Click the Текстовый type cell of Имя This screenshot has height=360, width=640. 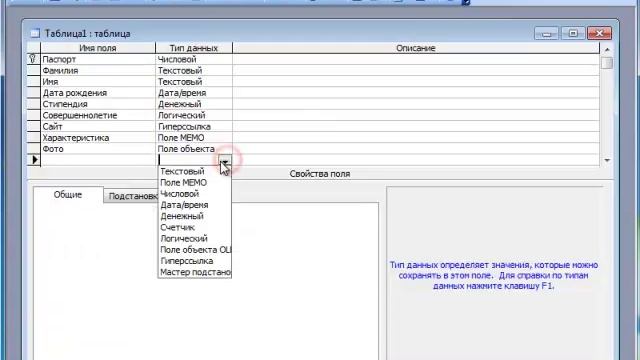(194, 82)
